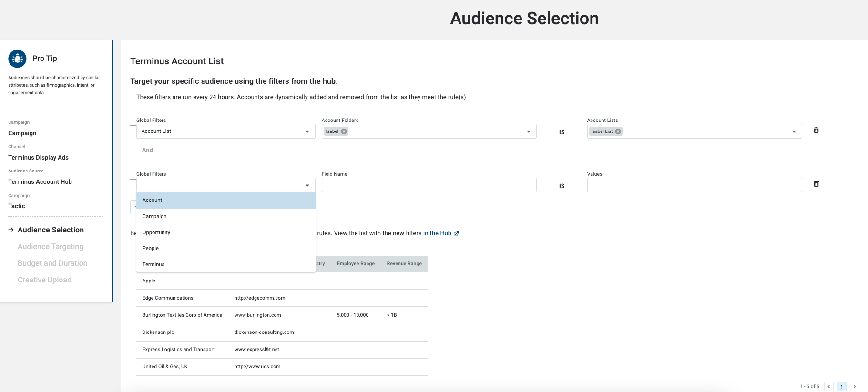Delete the Account List filter row
868x392 pixels.
[x=816, y=130]
